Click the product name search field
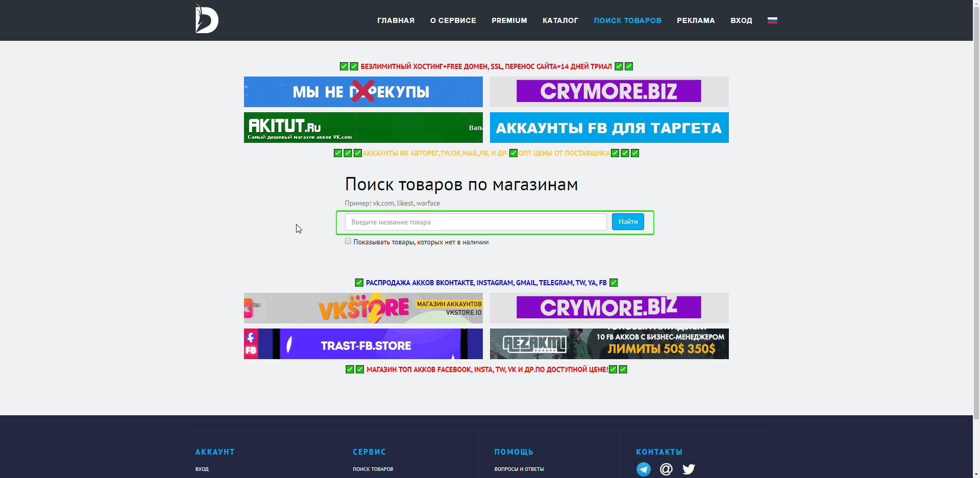Screen dimensions: 980x478 click(476, 222)
